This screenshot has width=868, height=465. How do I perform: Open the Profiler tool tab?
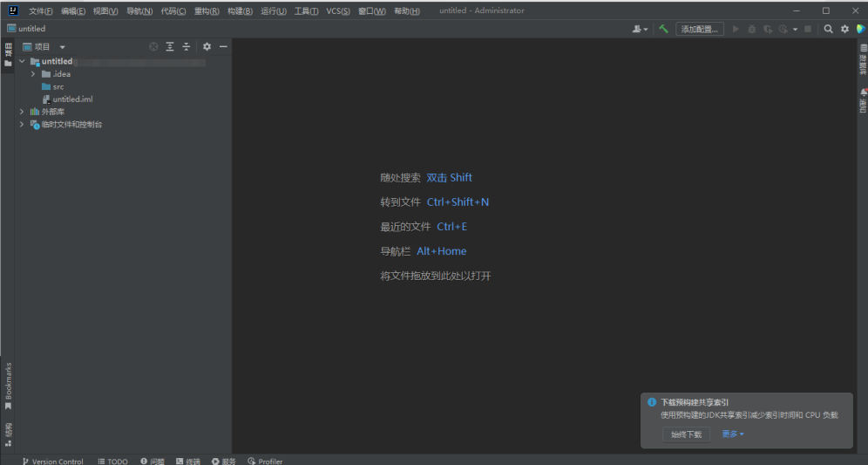(265, 462)
